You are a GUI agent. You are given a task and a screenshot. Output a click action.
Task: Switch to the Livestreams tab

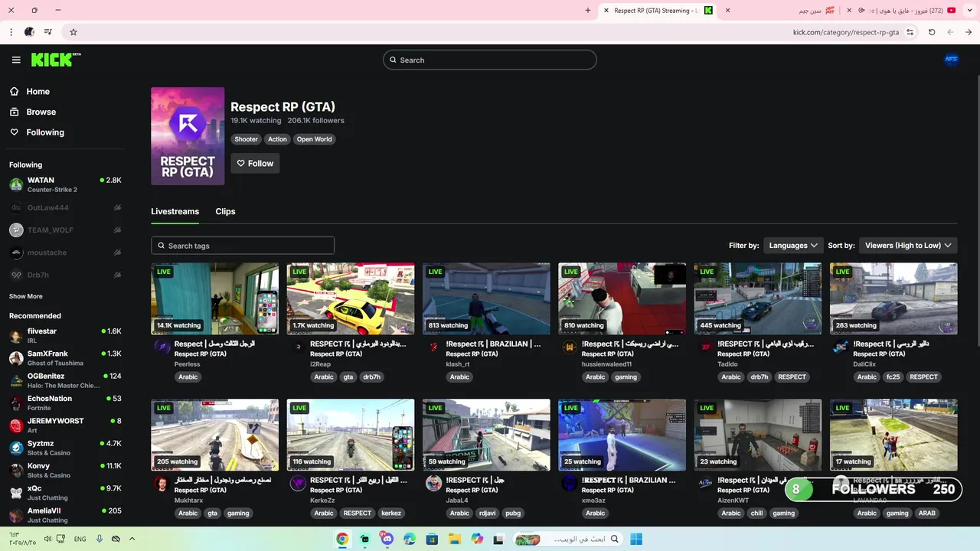pos(175,211)
